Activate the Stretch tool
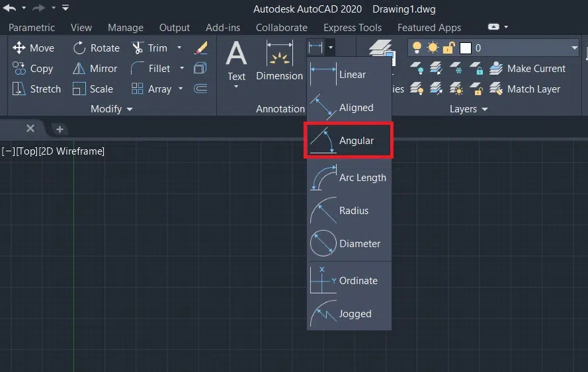588x372 pixels. pyautogui.click(x=37, y=89)
